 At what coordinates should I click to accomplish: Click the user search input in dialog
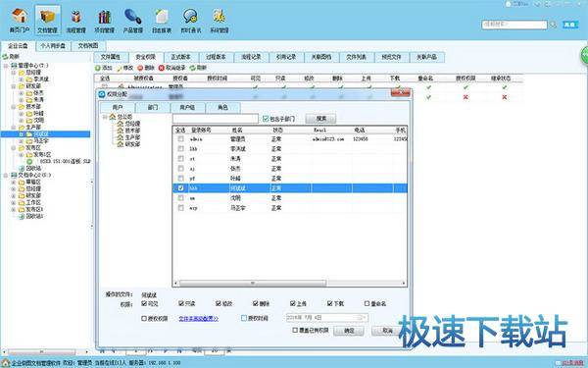coord(216,119)
